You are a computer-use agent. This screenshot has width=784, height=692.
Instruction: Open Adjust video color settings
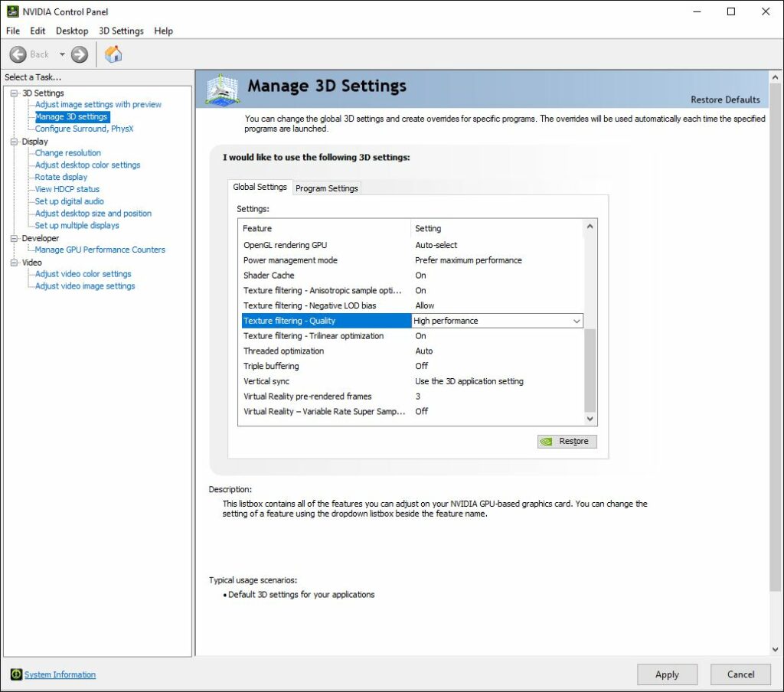[83, 274]
